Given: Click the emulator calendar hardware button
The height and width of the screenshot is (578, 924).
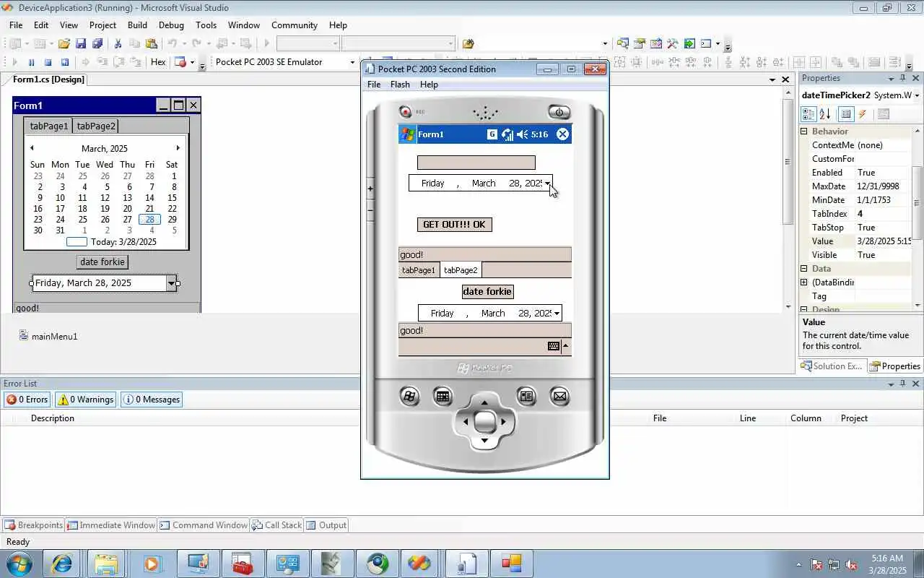Looking at the screenshot, I should 443,396.
